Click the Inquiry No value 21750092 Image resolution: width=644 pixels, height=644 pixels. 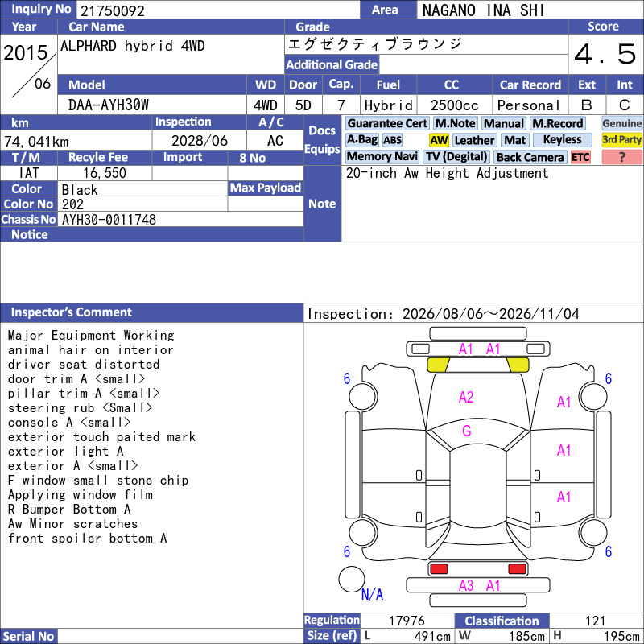(113, 10)
